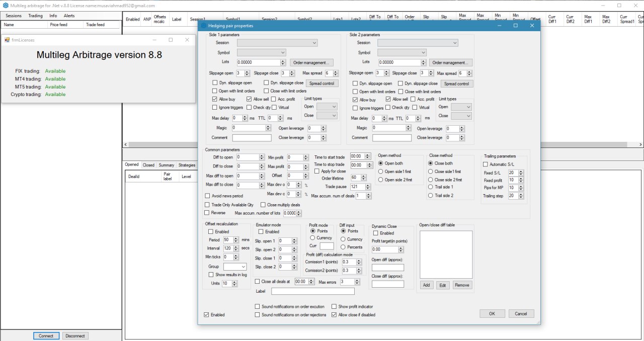Screen dimensions: 644x341
Task: Select the Opened tab
Action: point(132,164)
